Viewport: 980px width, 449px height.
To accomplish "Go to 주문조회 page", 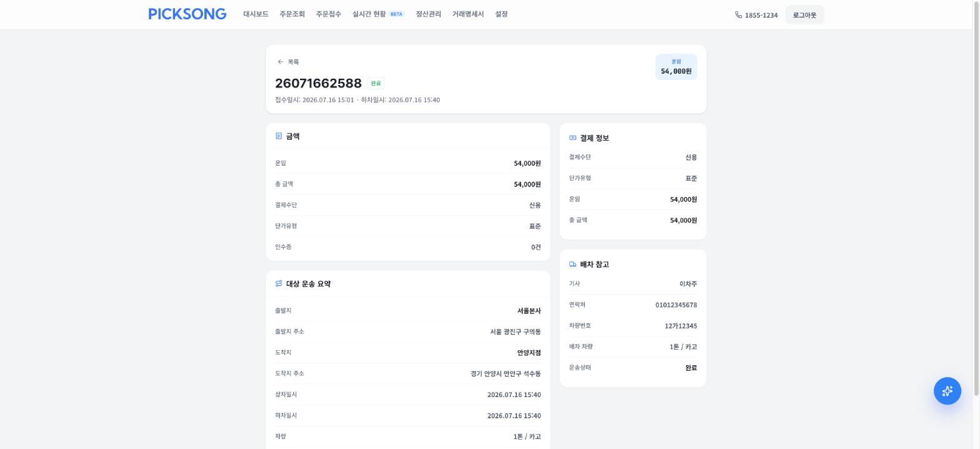I will tap(292, 14).
